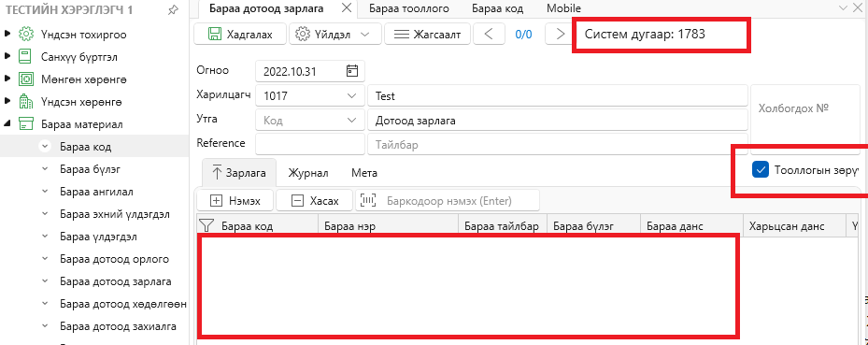Switch to the Журнал tab

point(307,173)
